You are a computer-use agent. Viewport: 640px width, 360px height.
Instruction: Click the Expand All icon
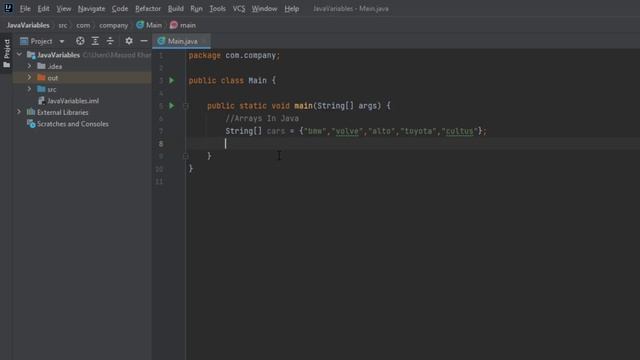[x=95, y=41]
